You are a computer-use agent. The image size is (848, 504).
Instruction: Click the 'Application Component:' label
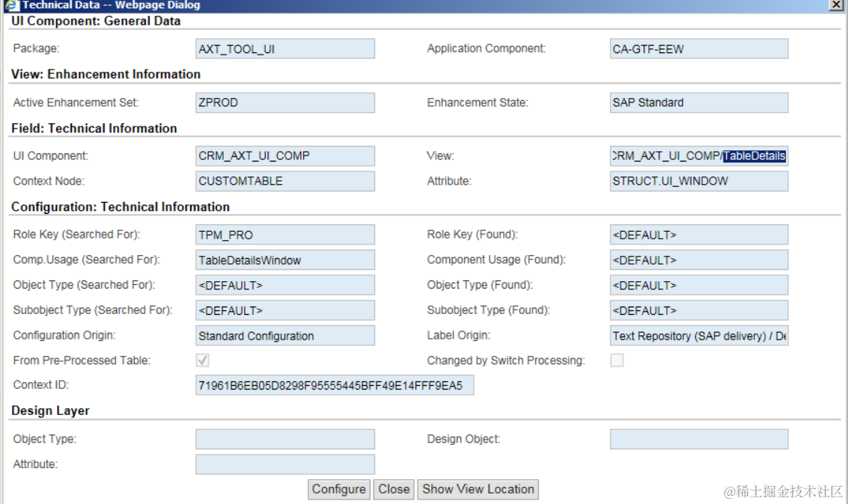[x=486, y=49]
